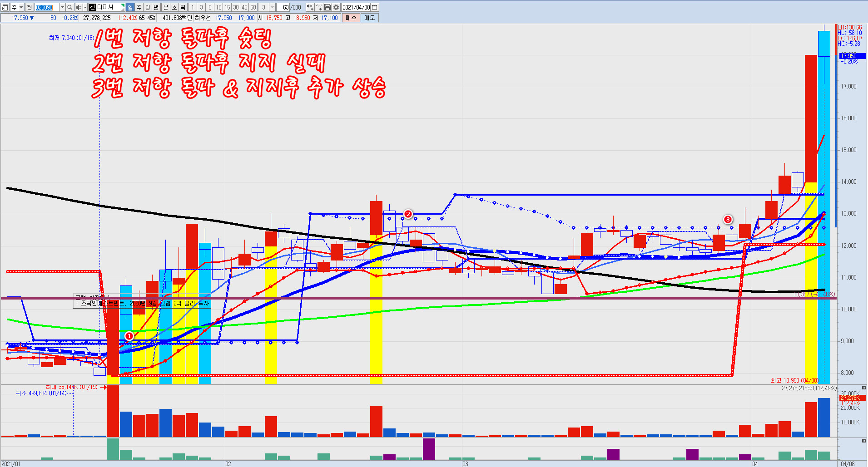Image resolution: width=868 pixels, height=467 pixels.
Task: Click the candle count field showing 63
Action: pos(283,7)
